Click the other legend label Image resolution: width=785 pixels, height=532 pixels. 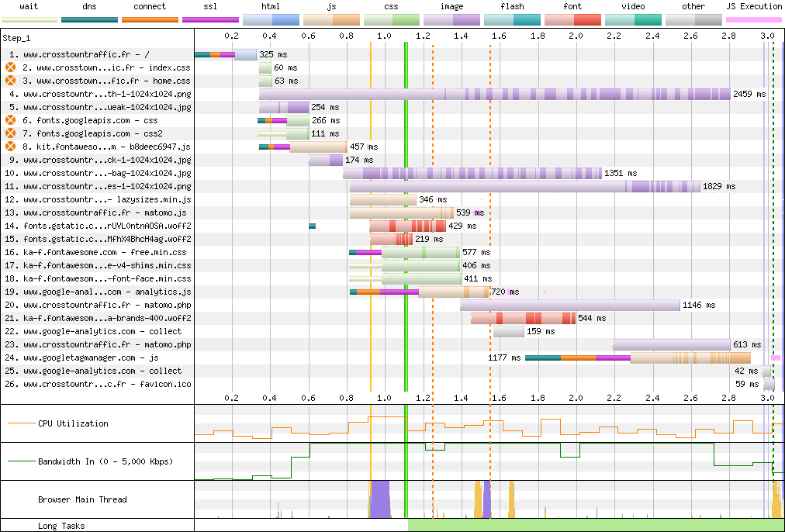coord(693,6)
